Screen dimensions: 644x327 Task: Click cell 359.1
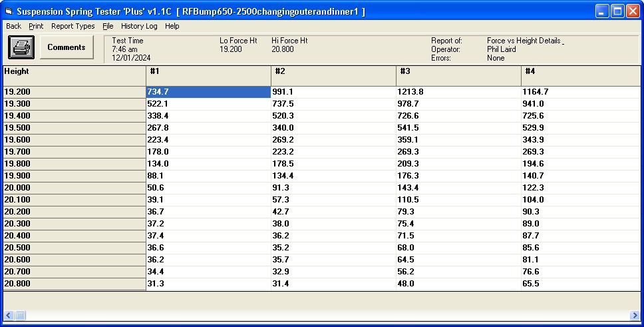(458, 139)
